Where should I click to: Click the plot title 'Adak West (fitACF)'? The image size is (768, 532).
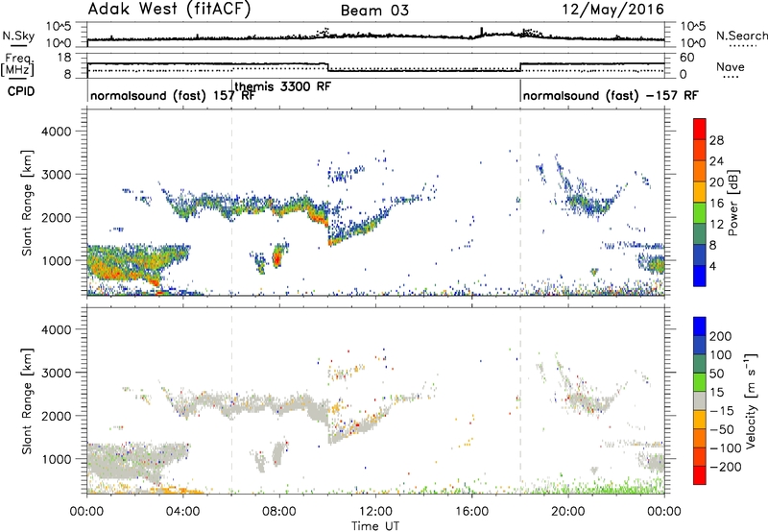coord(169,10)
